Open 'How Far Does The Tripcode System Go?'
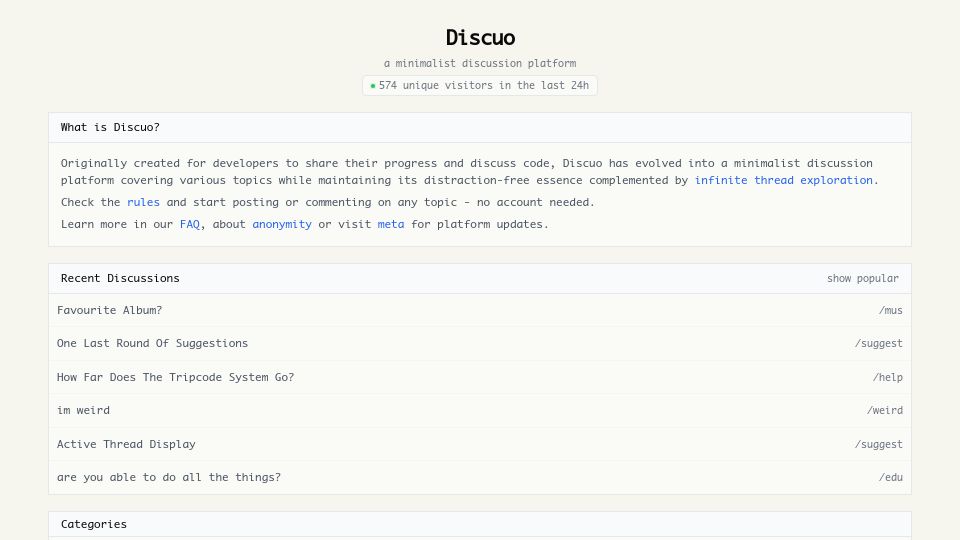This screenshot has height=540, width=960. coord(176,377)
